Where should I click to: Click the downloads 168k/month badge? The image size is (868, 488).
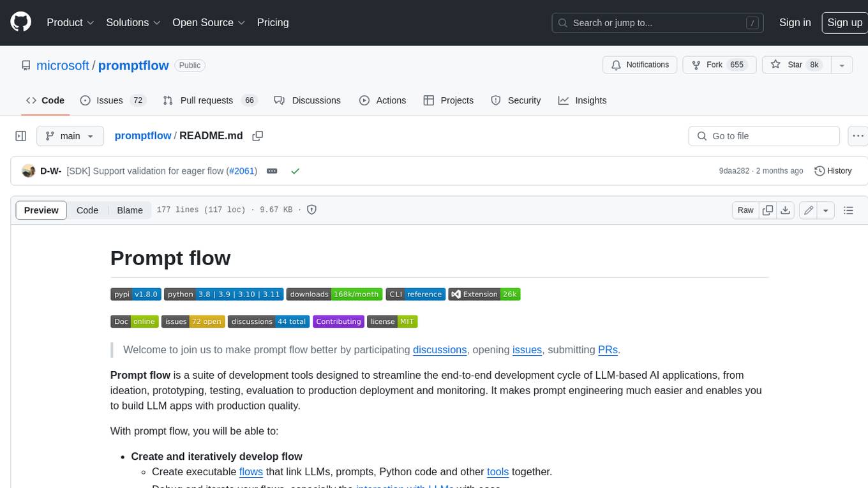pos(334,294)
